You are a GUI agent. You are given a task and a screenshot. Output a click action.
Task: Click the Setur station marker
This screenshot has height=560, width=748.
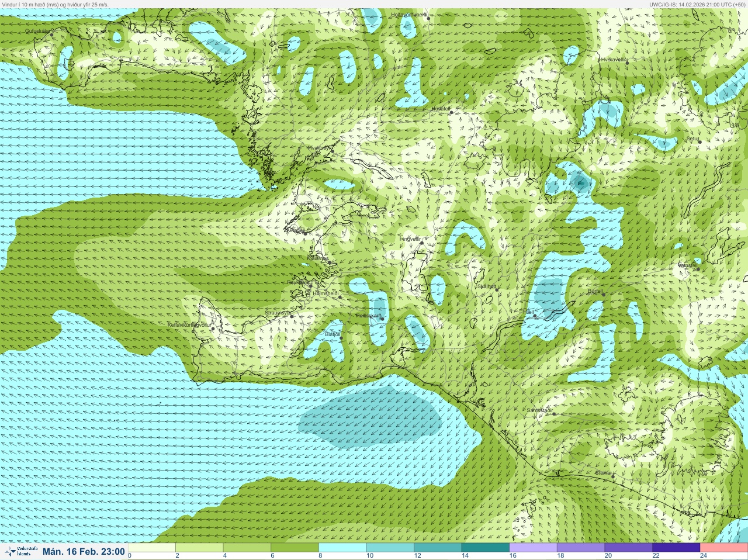click(699, 142)
